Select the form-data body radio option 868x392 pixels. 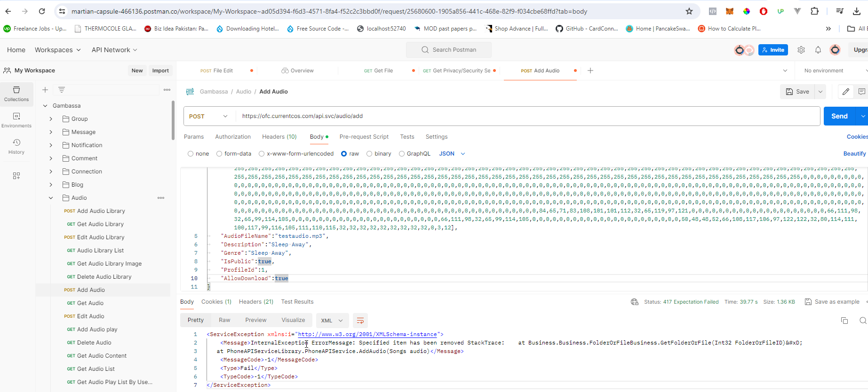tap(219, 154)
